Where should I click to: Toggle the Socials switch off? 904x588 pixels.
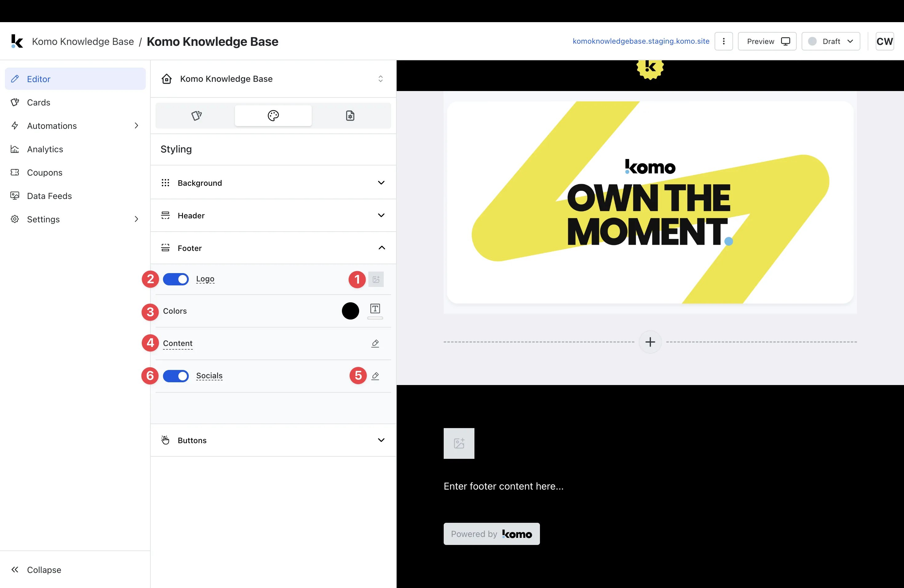click(x=176, y=376)
